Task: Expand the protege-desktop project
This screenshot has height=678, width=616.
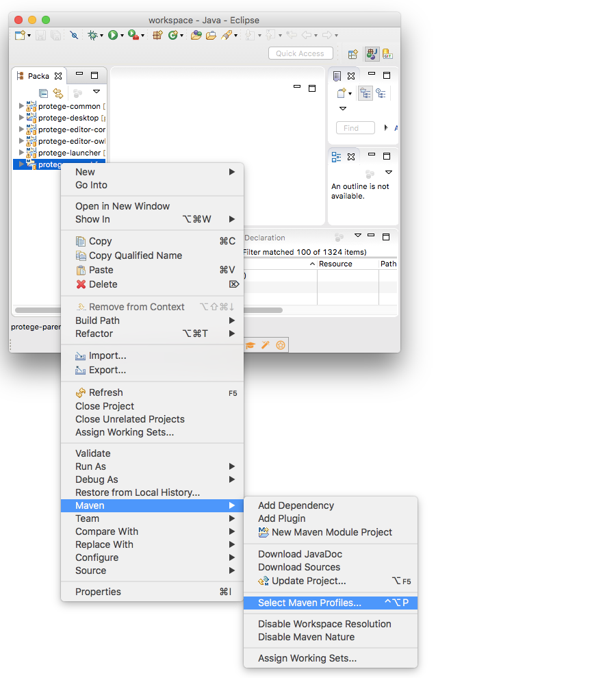Action: pos(21,117)
